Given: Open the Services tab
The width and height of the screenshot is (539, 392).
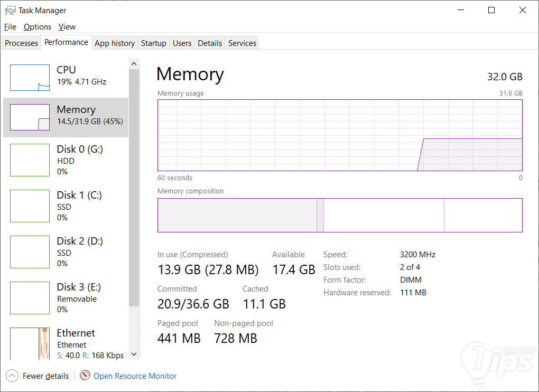Looking at the screenshot, I should tap(242, 43).
